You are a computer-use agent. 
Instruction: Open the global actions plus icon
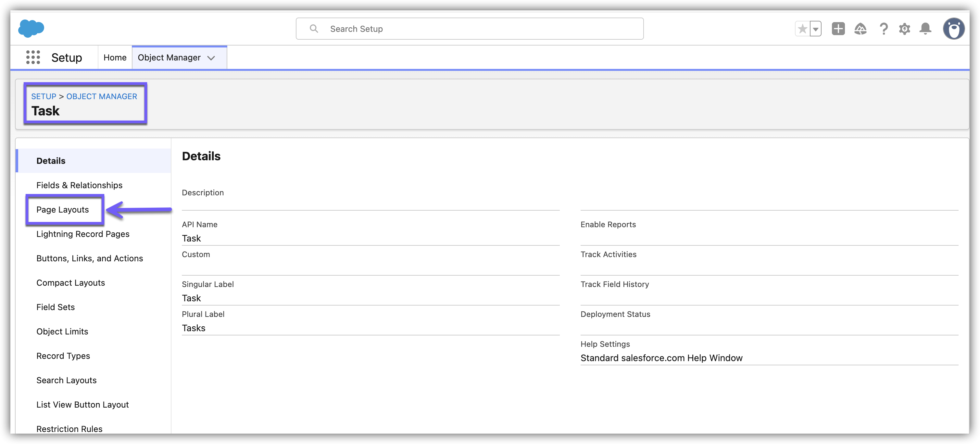[838, 29]
